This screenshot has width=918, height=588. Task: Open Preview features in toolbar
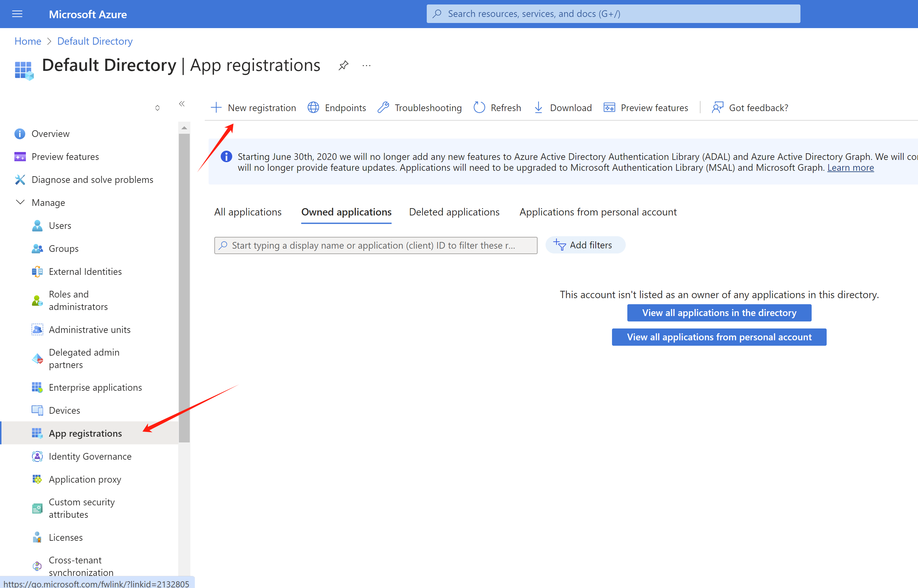(x=646, y=108)
